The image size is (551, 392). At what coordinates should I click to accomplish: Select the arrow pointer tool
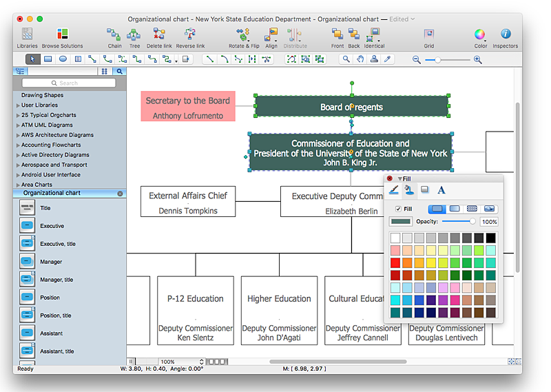[32, 59]
